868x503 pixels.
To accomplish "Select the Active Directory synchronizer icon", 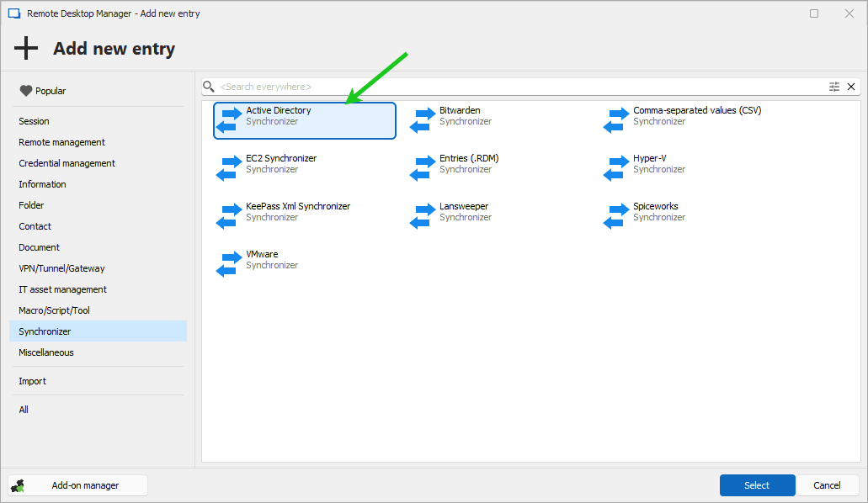I will [x=226, y=119].
